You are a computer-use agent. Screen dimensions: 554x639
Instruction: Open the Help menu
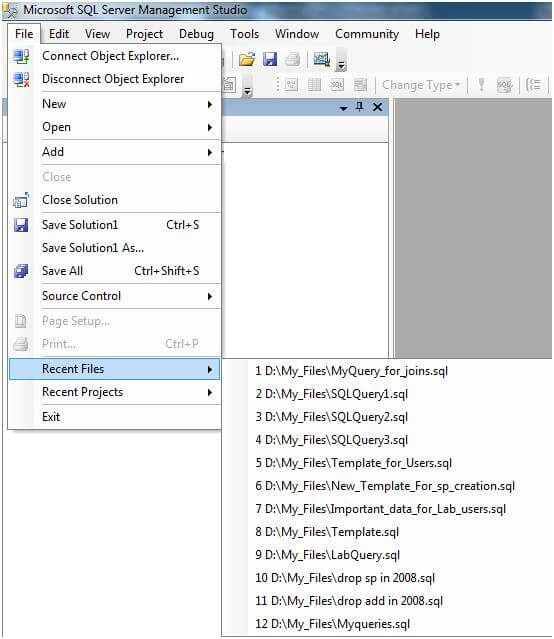tap(427, 34)
